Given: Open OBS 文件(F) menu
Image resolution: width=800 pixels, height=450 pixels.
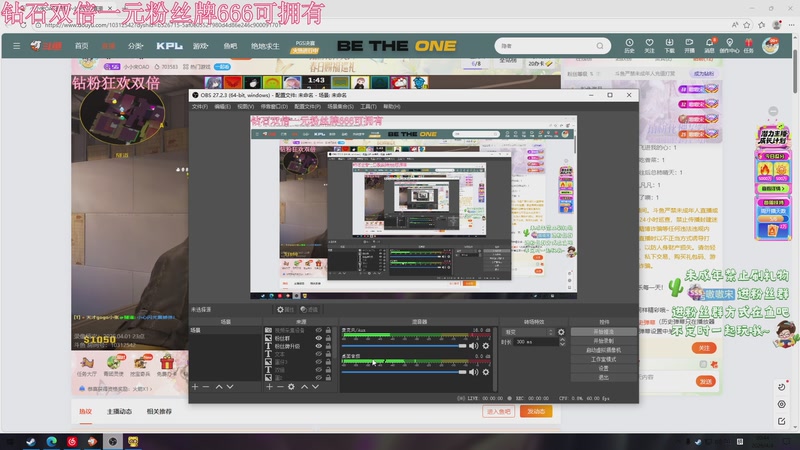Looking at the screenshot, I should [x=199, y=107].
